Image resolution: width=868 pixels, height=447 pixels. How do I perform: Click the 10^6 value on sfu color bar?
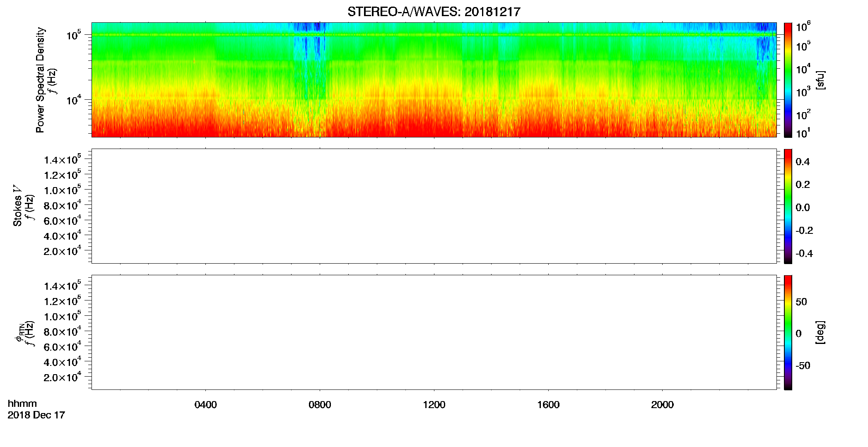(803, 27)
